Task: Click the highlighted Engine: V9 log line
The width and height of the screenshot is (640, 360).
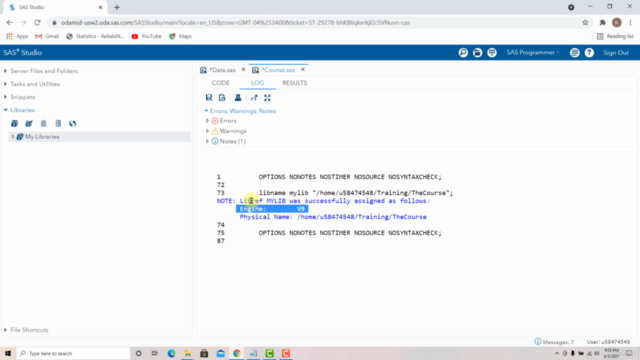Action: click(272, 209)
